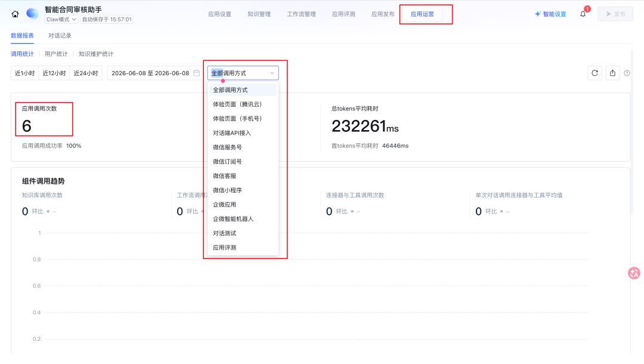Choose 微信服务号 option
The image size is (644, 364).
243,147
